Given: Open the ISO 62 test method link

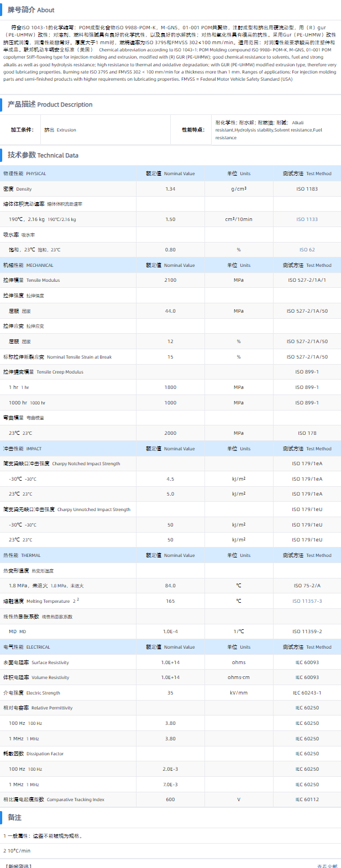Looking at the screenshot, I should [307, 250].
